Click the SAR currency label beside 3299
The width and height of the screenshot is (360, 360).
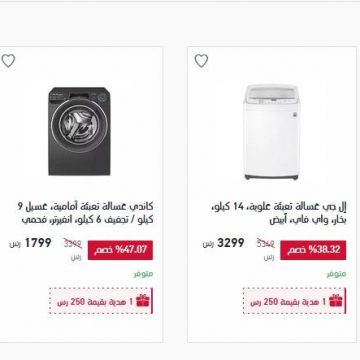click(208, 244)
